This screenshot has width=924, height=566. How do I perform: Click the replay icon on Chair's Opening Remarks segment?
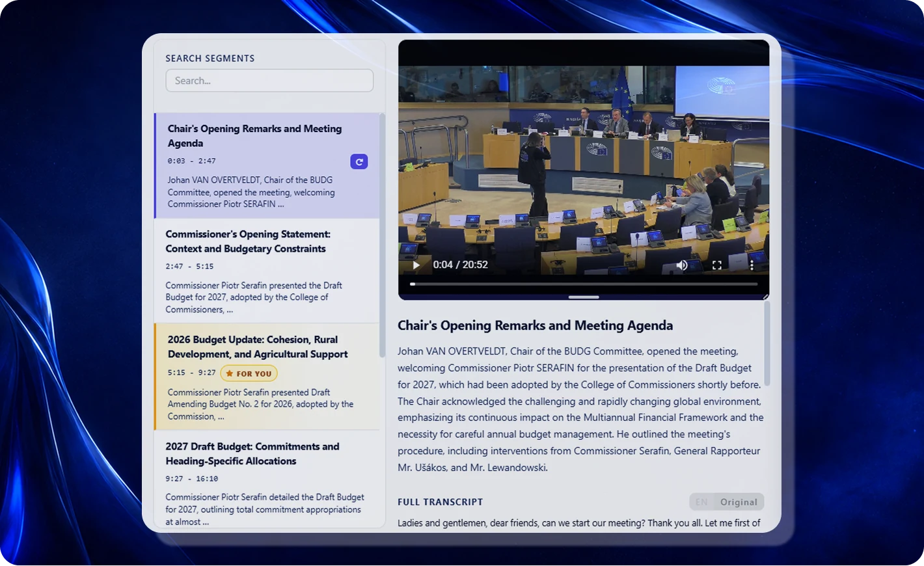[x=359, y=161]
